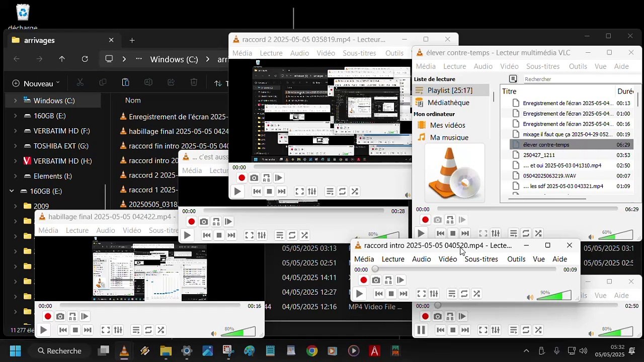Collapse the expanded 160GB (E:) drive node
Image resolution: width=644 pixels, height=362 pixels.
tap(12, 191)
